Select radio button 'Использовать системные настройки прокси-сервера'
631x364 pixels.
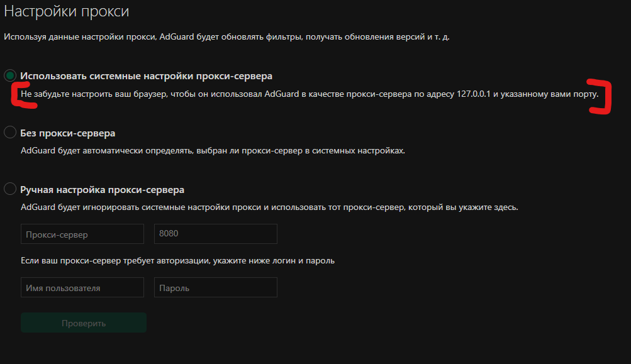point(9,75)
